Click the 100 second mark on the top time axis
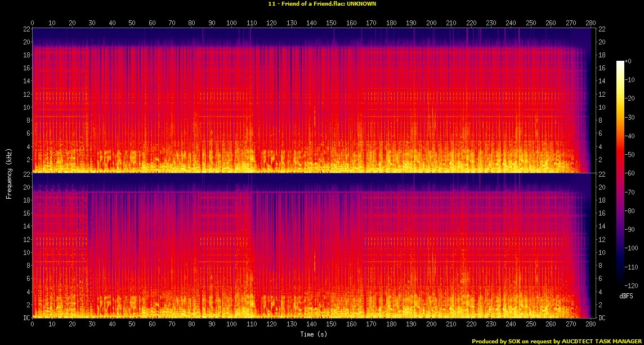Screen dimensions: 644x345 pos(232,23)
